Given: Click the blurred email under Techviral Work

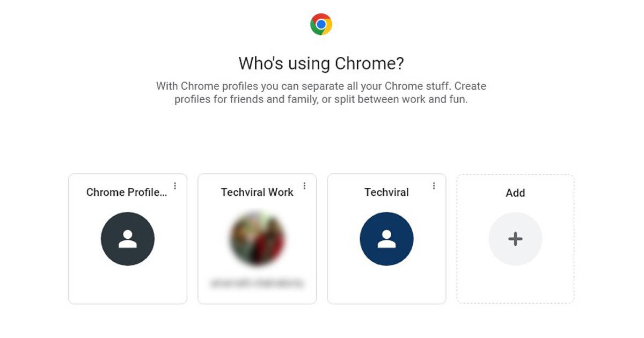Looking at the screenshot, I should click(x=257, y=283).
